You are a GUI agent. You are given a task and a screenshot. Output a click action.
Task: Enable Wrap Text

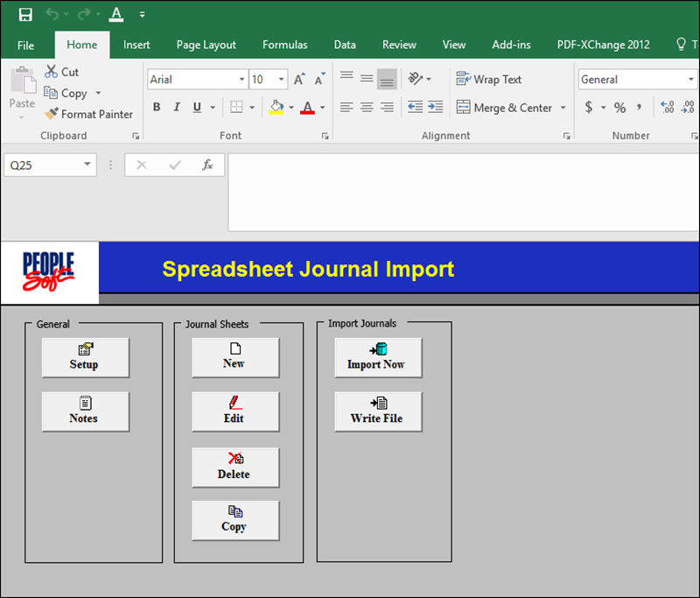coord(489,79)
